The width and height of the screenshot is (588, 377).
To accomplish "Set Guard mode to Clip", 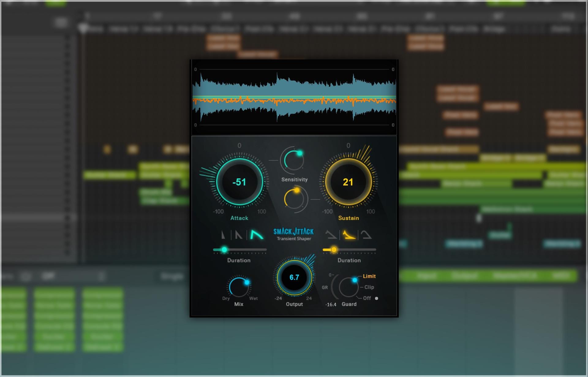I will click(x=369, y=287).
